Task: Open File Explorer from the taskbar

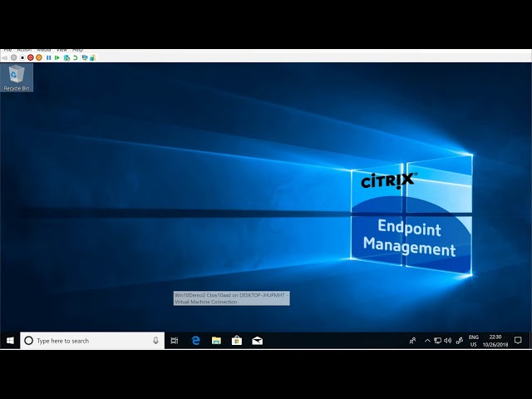Action: pos(216,340)
